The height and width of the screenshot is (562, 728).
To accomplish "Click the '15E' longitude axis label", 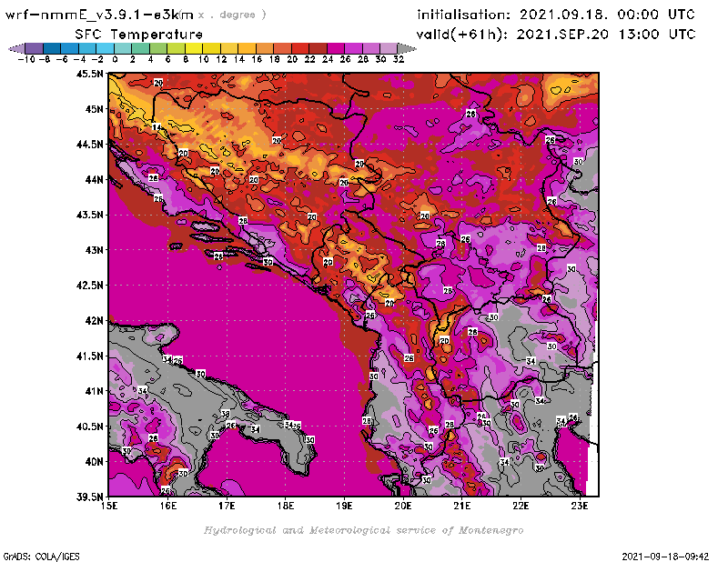I will [x=108, y=506].
